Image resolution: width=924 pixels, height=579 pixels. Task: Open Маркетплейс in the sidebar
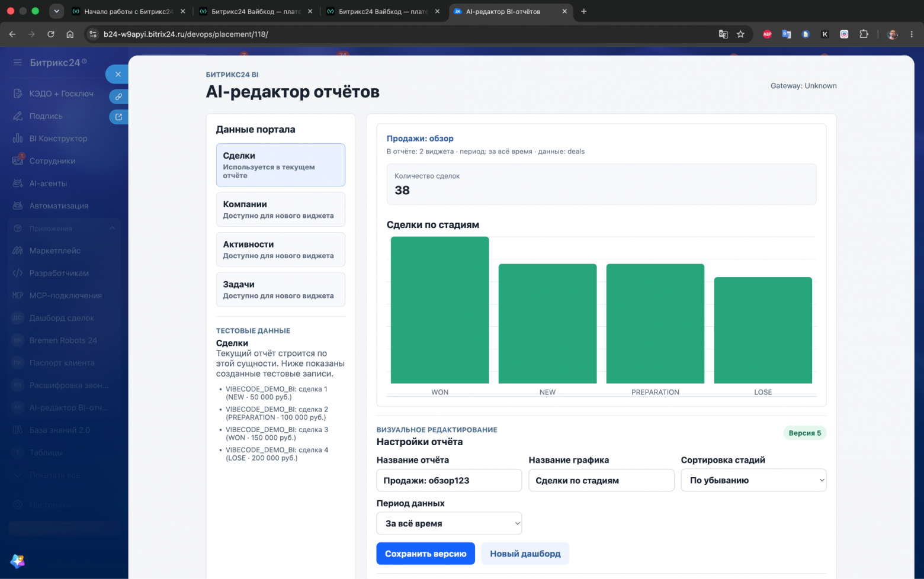pos(55,250)
